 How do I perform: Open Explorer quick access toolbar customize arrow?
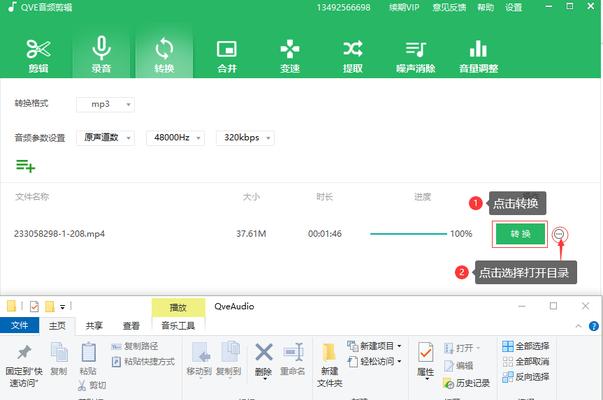[x=62, y=307]
